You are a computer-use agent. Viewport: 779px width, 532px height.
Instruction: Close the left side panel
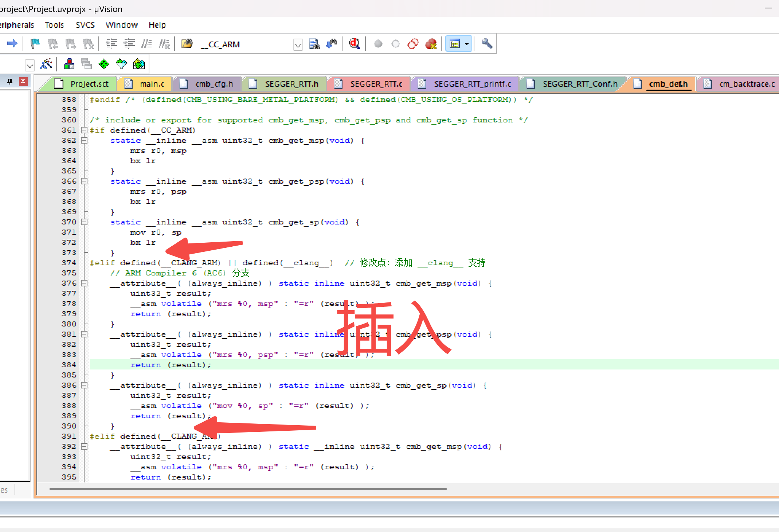(x=23, y=81)
